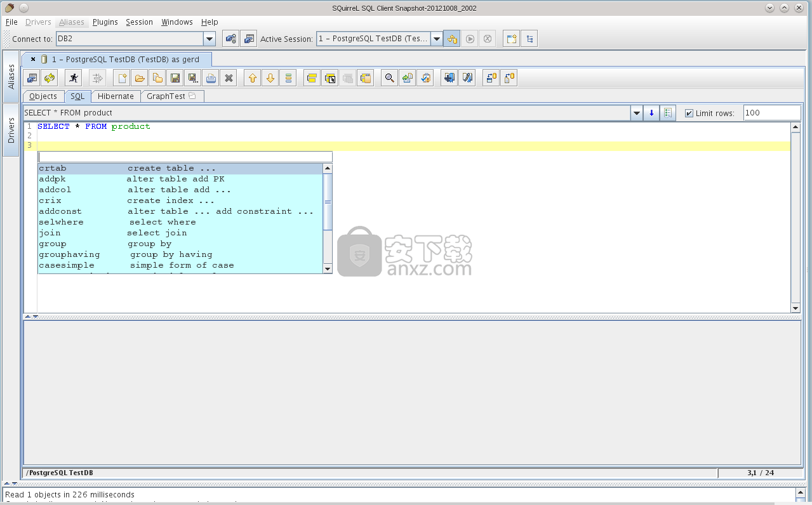Open the Drivers menu
Image resolution: width=812 pixels, height=505 pixels.
coord(38,22)
